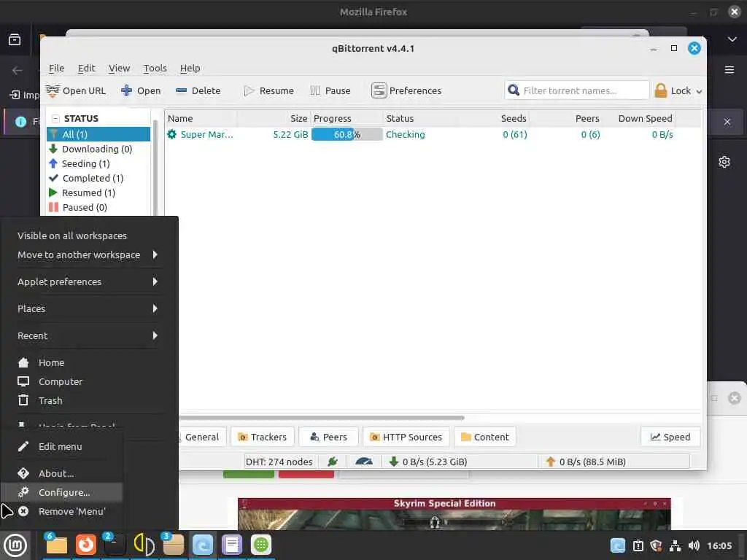Open the Speed graph tab

click(x=670, y=437)
